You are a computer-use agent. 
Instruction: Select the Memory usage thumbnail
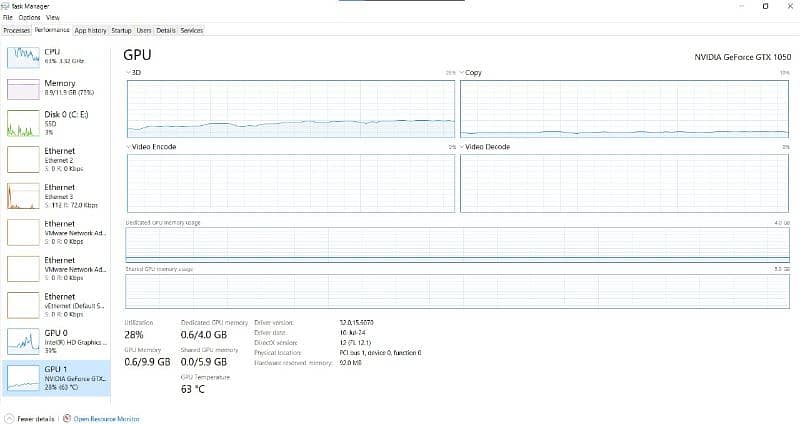pyautogui.click(x=23, y=89)
